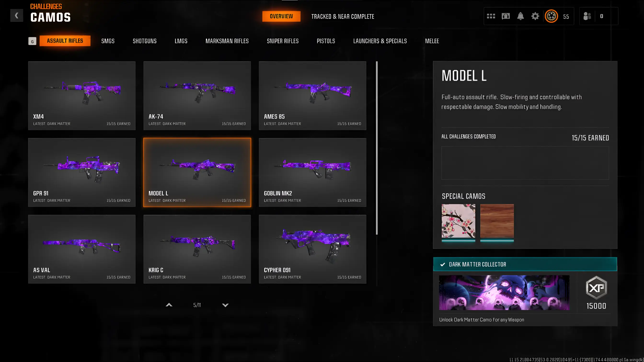Click the weapon list vertical scrollbar

coord(376,148)
